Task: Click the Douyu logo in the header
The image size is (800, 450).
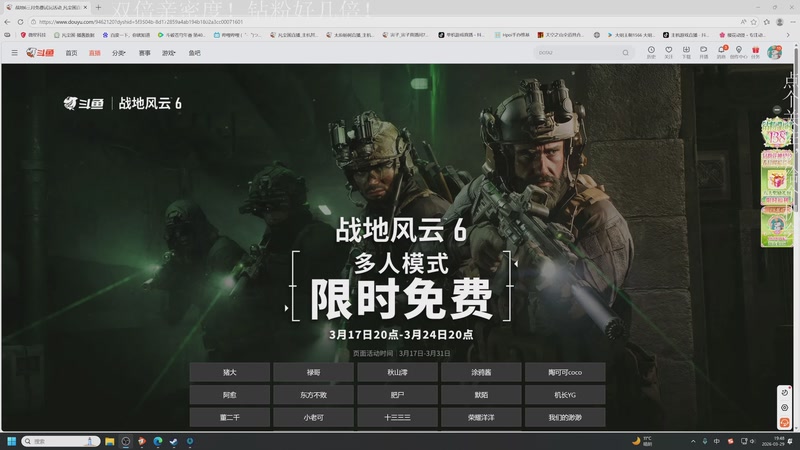Action: pos(40,53)
